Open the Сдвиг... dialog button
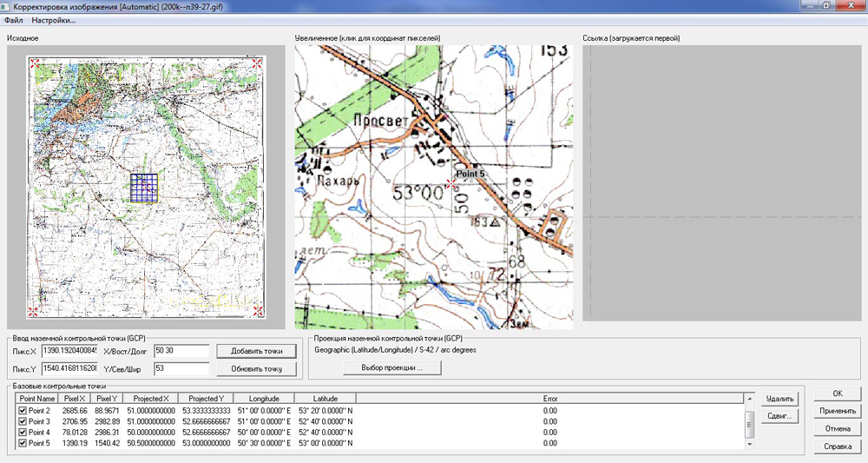This screenshot has width=868, height=463. pos(779,417)
